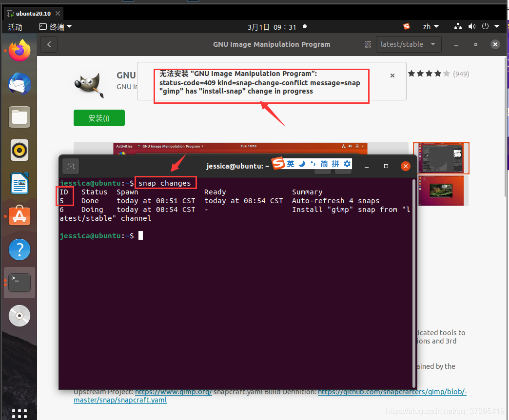509x420 pixels.
Task: Click the GNU Image Manipulation Program window title
Action: 272,44
